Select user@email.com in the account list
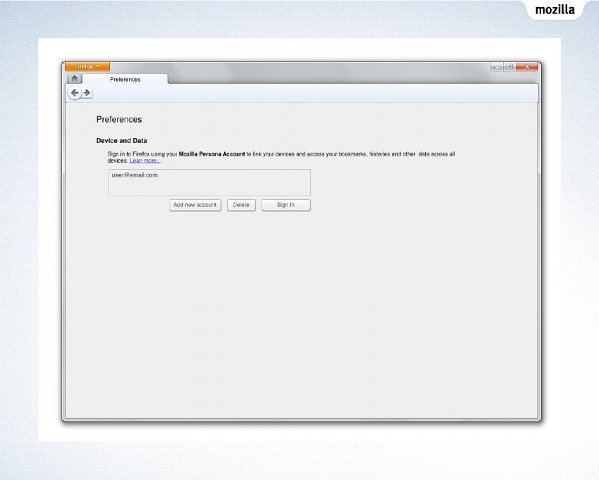This screenshot has width=599, height=480. (x=134, y=175)
